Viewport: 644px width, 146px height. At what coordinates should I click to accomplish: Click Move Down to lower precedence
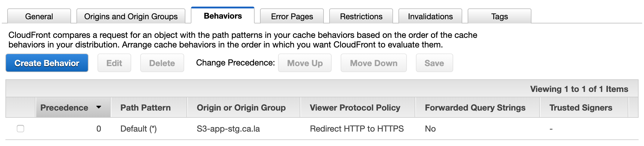[373, 63]
